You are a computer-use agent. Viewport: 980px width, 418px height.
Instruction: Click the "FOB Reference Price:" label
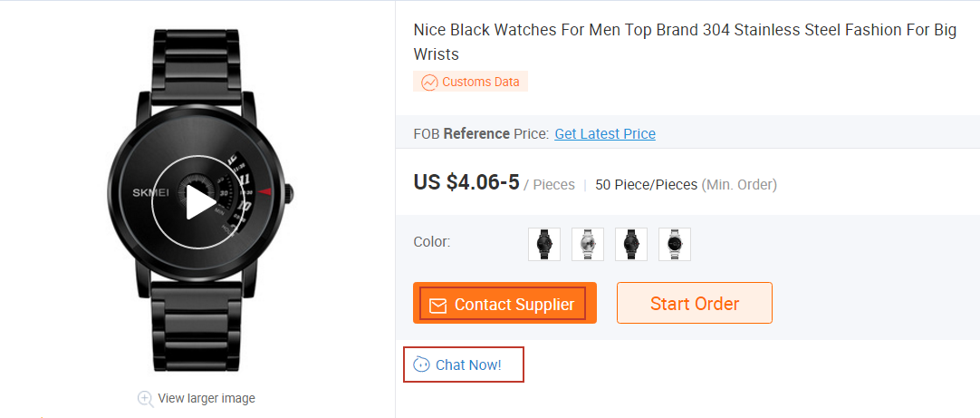(481, 134)
